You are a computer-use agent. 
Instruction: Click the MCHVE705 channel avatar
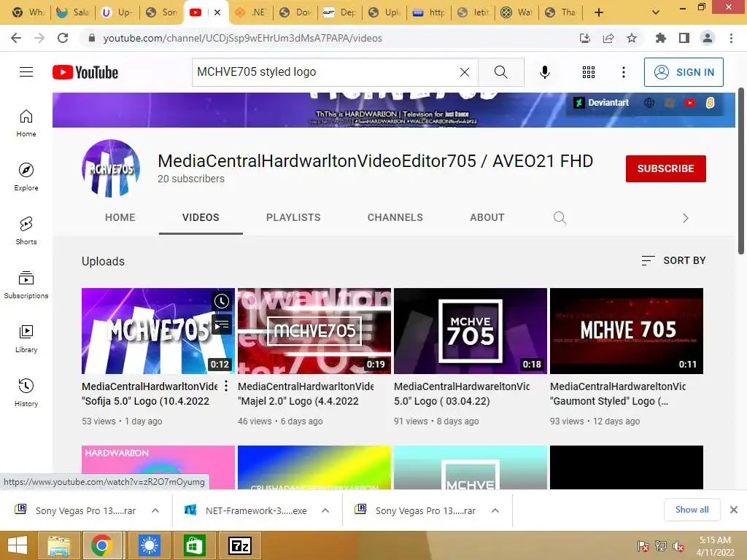111,168
